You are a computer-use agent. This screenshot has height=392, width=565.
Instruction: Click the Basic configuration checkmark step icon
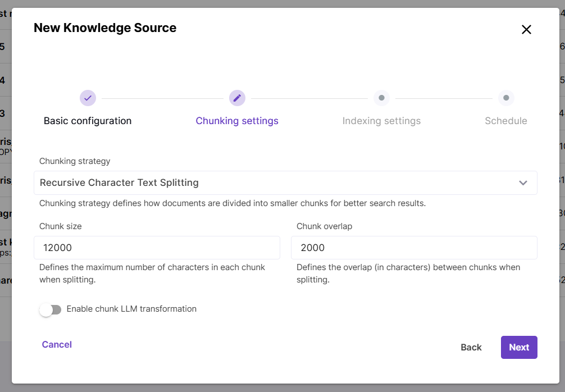coord(88,98)
